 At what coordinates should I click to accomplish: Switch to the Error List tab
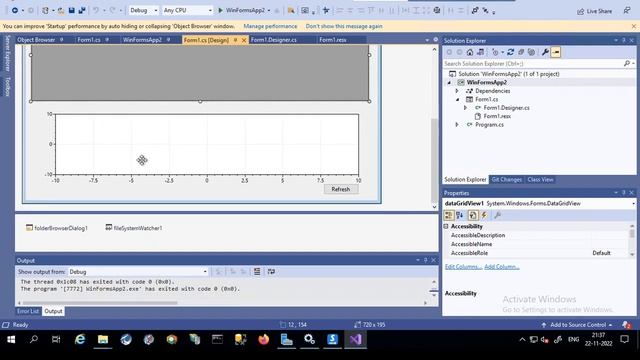[x=27, y=311]
